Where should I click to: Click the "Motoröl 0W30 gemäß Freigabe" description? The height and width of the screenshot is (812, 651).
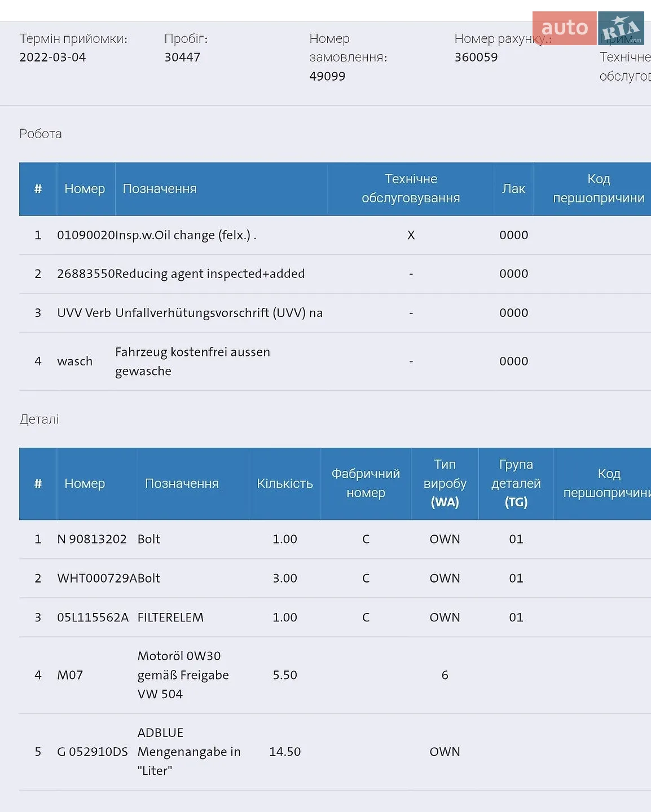coord(183,675)
